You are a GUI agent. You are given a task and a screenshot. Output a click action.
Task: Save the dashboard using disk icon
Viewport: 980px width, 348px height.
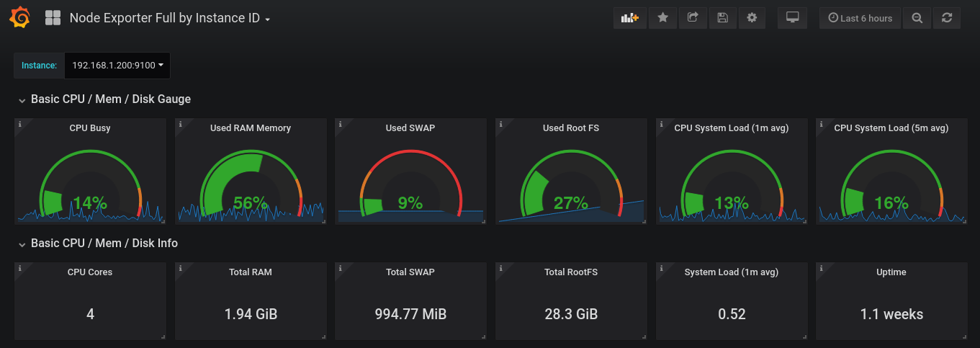click(722, 18)
